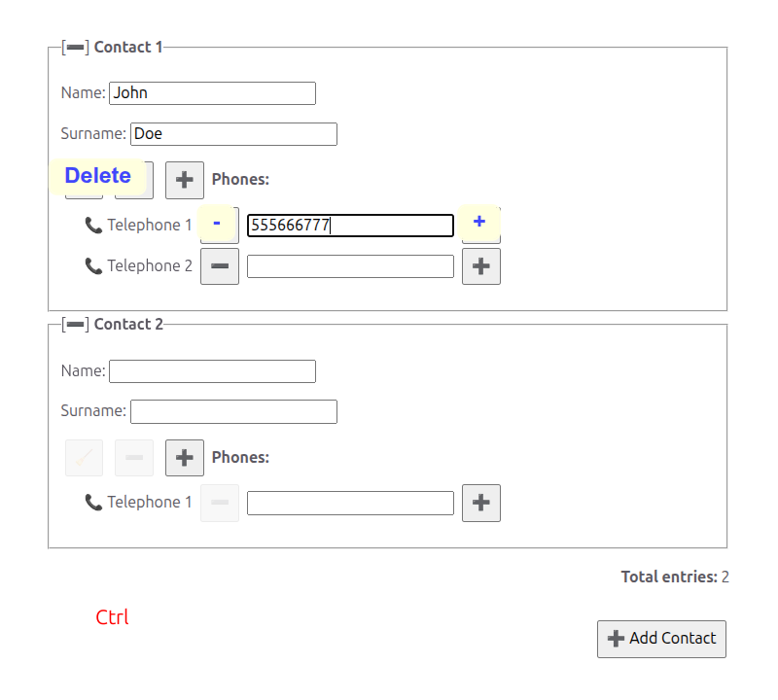
Task: Click the phone handset icon beside Telephone 1
Action: pos(93,225)
